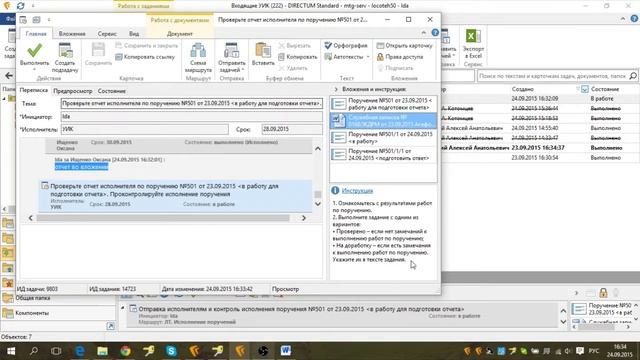This screenshot has width=640, height=360.
Task: Open Схема маршрута in the ribbon
Action: [198, 58]
